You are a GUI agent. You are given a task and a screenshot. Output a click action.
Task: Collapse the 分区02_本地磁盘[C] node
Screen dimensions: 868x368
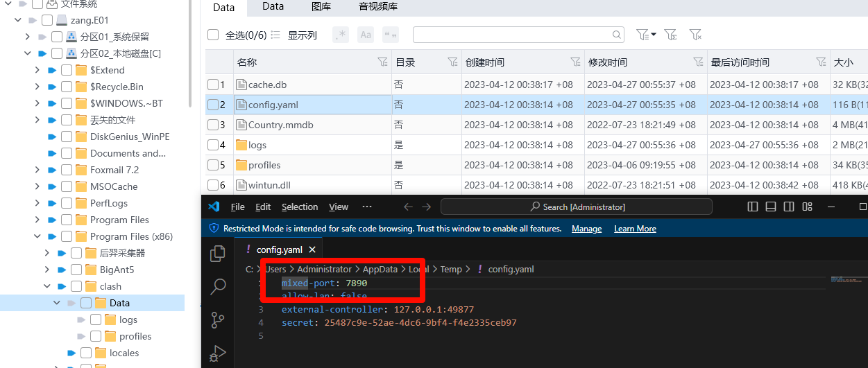28,53
